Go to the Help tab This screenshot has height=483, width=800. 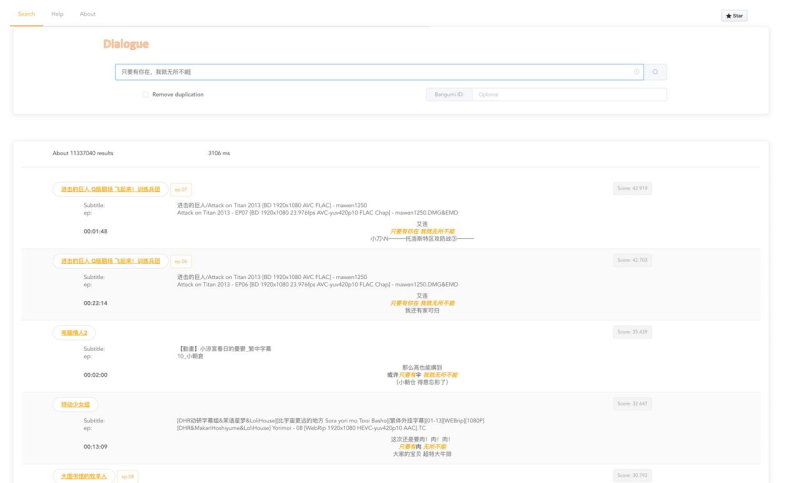point(57,14)
